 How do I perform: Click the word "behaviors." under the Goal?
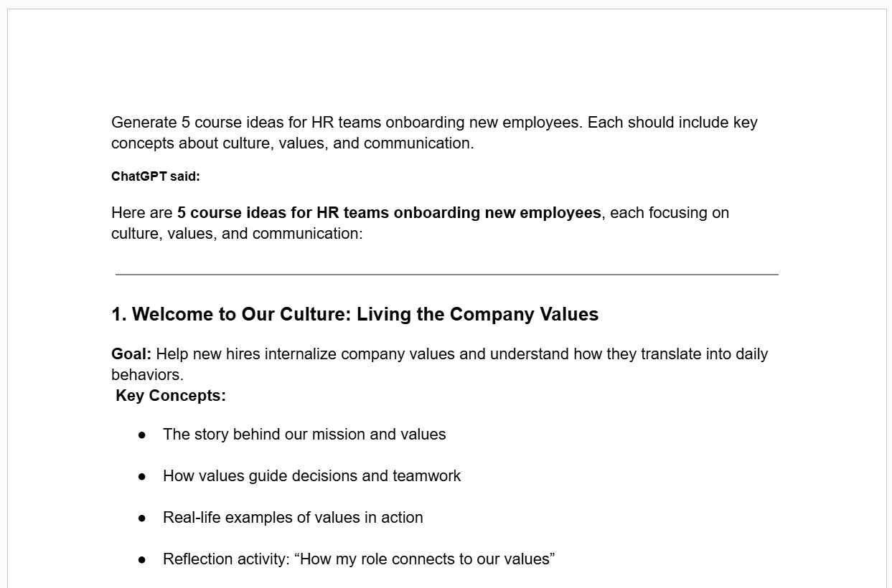[147, 375]
